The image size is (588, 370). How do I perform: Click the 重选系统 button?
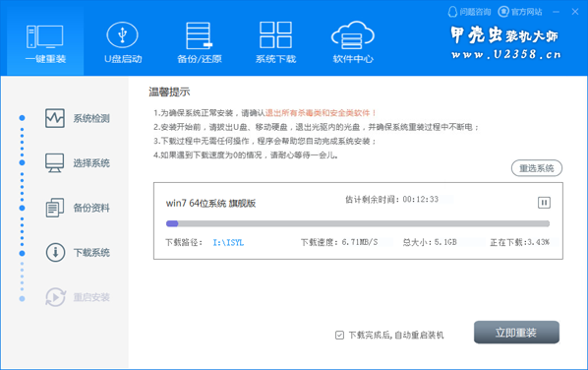coord(537,168)
